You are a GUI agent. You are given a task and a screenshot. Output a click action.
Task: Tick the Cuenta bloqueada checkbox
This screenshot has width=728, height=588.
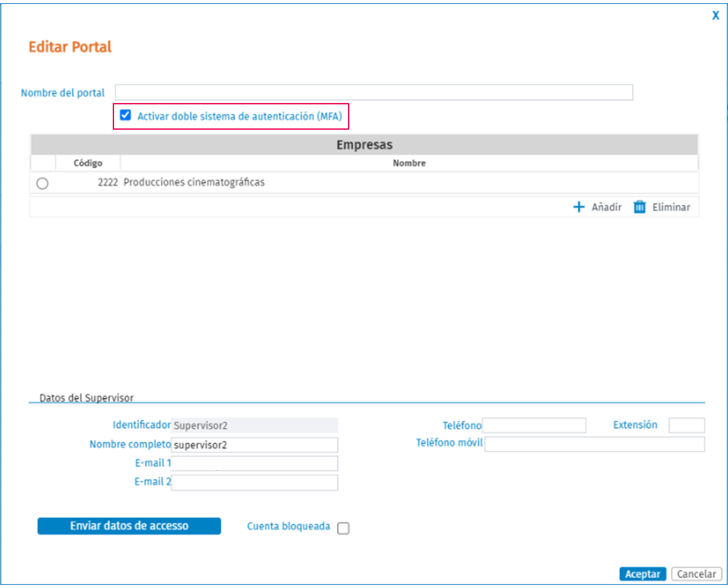343,528
